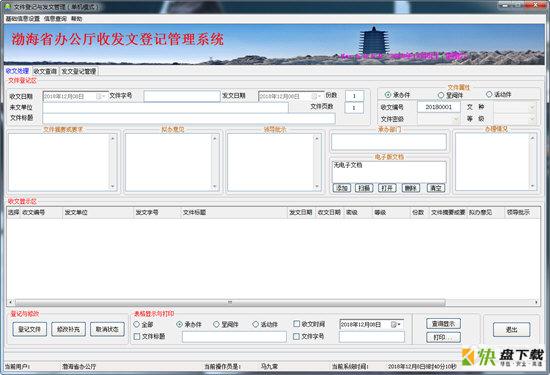Open the calendar icon in 发文日期 field
550x375 pixels.
pyautogui.click(x=314, y=96)
